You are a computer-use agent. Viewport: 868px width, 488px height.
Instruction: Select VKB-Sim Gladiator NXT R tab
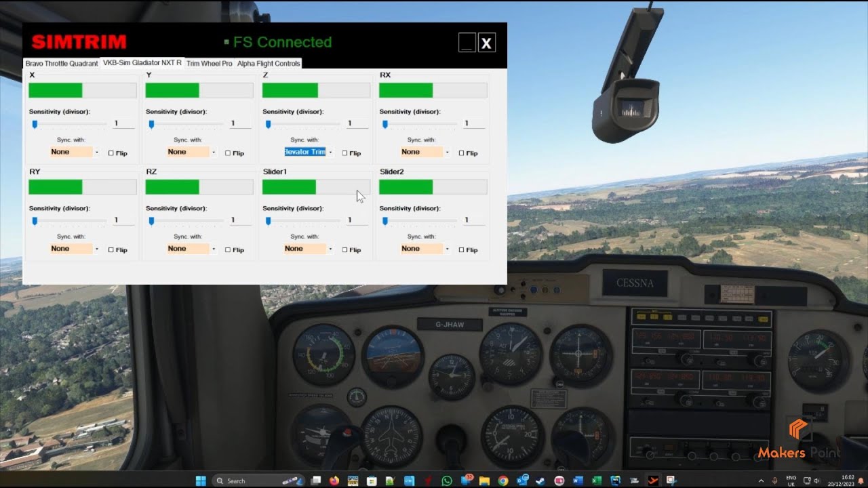click(142, 62)
